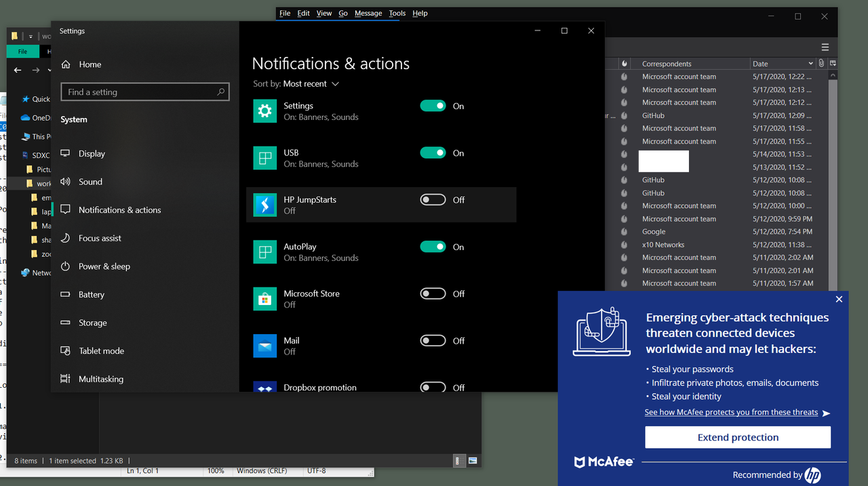The height and width of the screenshot is (486, 868).
Task: Open the Sort by Most recent dropdown
Action: [x=311, y=84]
